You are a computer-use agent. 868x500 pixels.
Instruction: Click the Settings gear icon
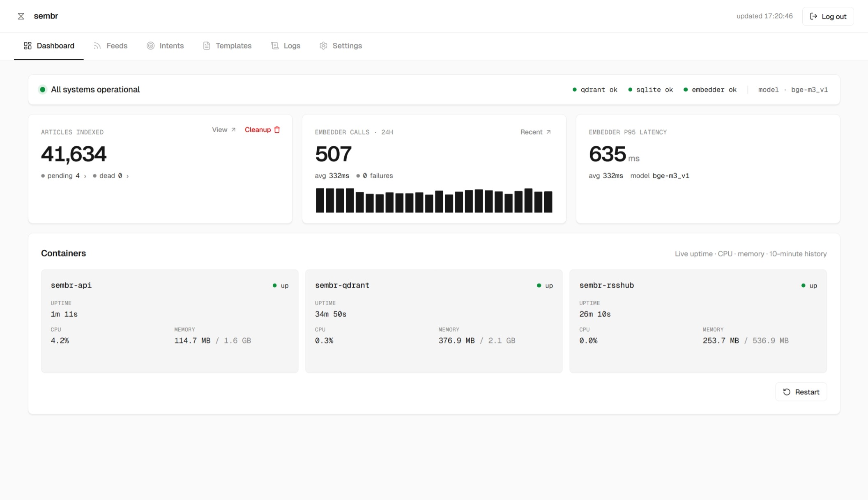(x=323, y=46)
